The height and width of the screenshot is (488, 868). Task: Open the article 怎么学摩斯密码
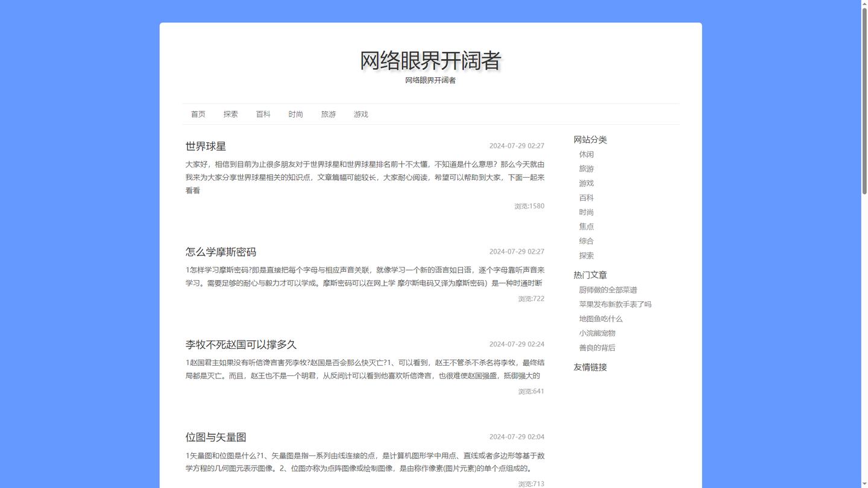tap(221, 252)
